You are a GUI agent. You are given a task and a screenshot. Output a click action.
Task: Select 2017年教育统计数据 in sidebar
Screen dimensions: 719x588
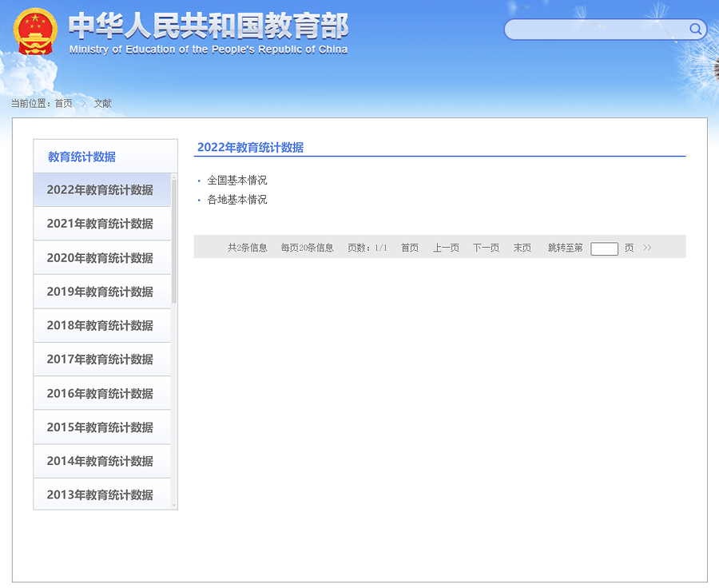[100, 360]
